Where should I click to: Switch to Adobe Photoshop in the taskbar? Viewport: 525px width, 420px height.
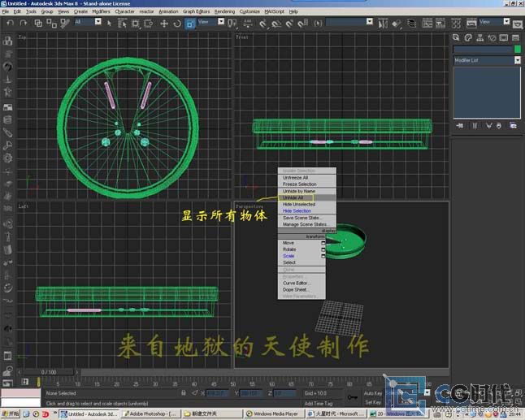click(150, 414)
